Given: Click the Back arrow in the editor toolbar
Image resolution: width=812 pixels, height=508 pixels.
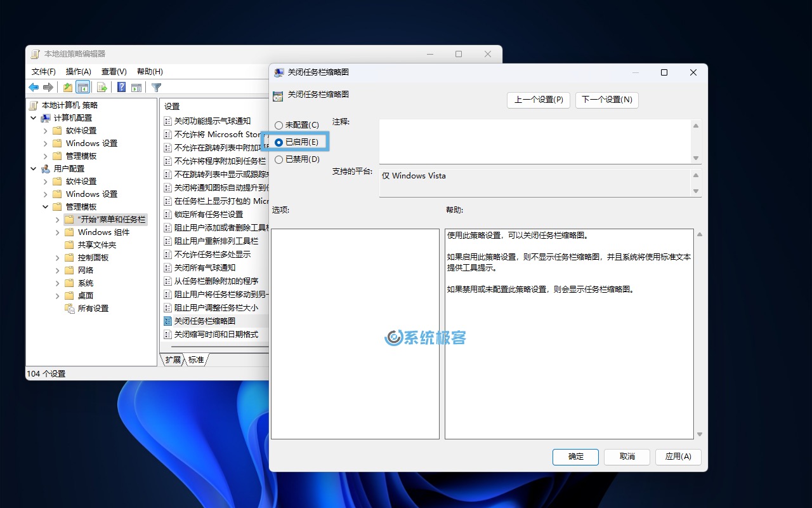Looking at the screenshot, I should click(34, 87).
